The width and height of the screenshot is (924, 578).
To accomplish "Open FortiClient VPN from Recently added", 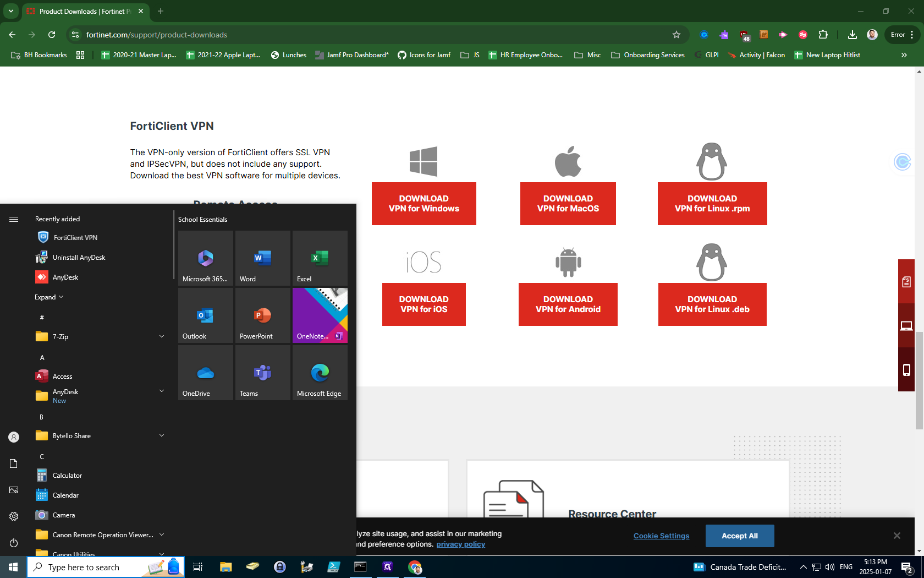I will pyautogui.click(x=67, y=238).
